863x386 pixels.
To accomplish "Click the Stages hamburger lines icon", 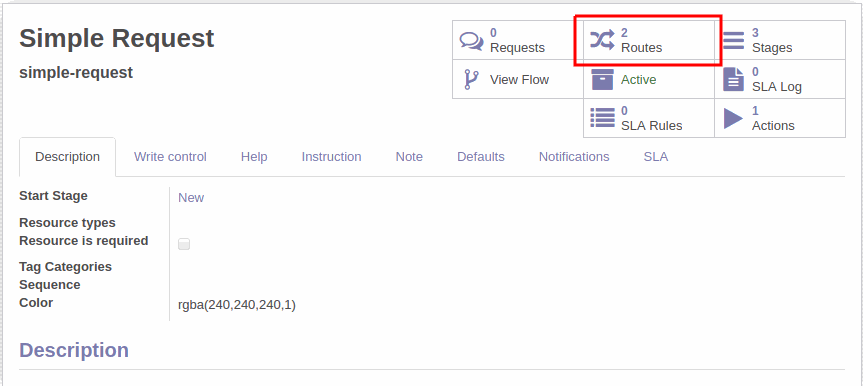I will (x=733, y=41).
